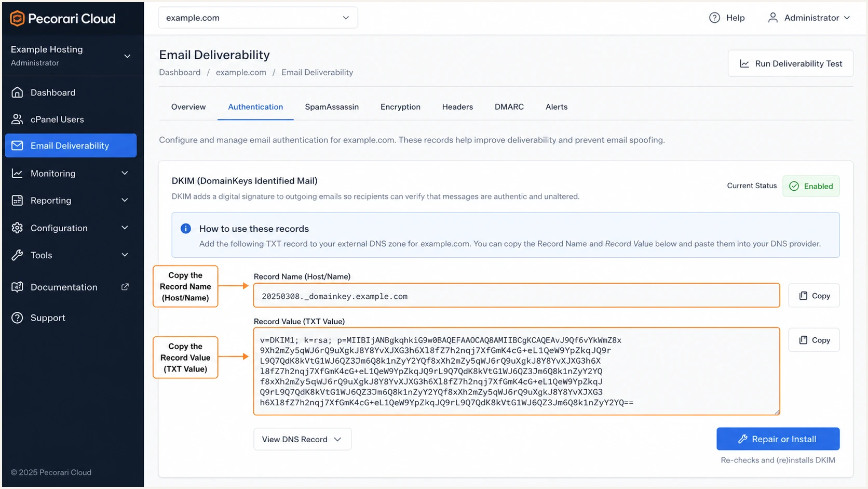Click the external link icon beside Documentation
Screen dimensions: 868x489
point(125,287)
